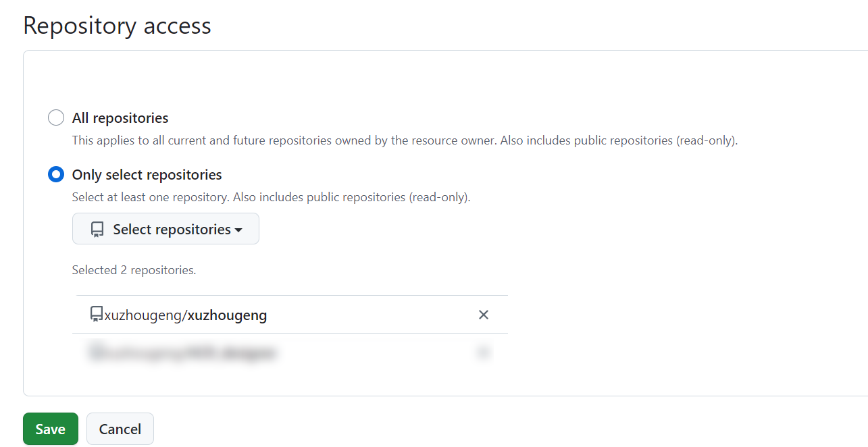Image resolution: width=868 pixels, height=447 pixels.
Task: Open the Select repositories dropdown
Action: coord(165,230)
